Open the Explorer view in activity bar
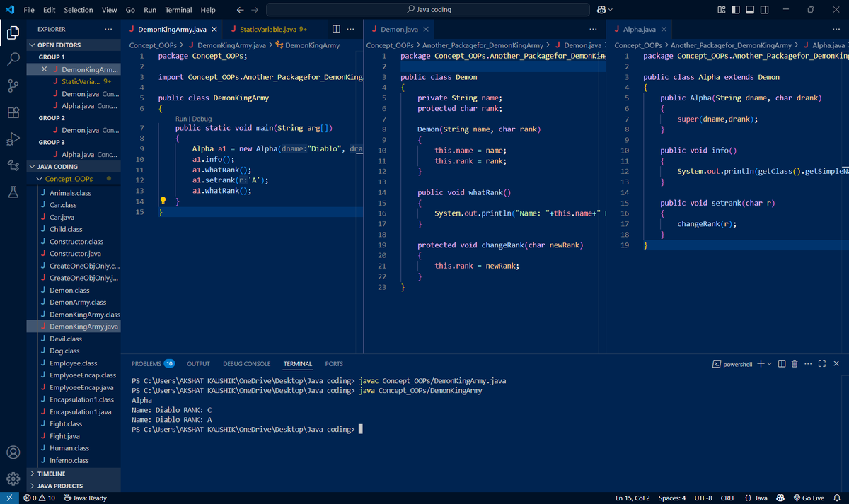This screenshot has height=504, width=849. [x=13, y=33]
